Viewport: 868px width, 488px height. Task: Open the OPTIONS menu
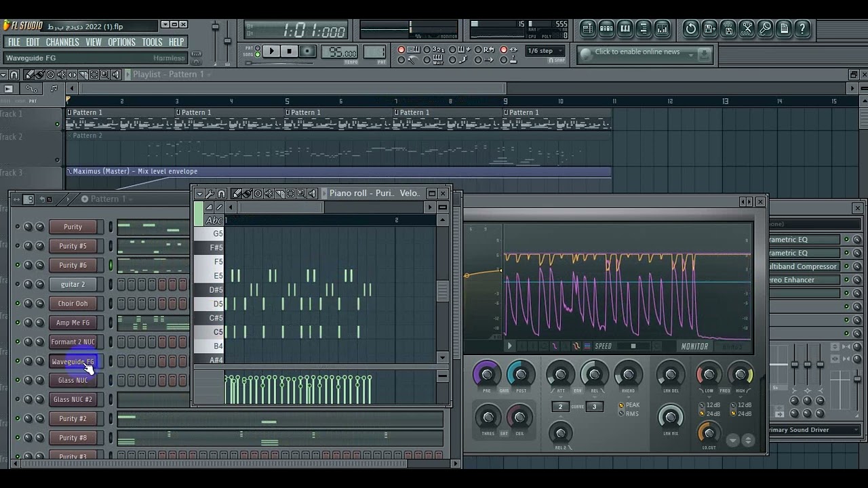tap(122, 42)
